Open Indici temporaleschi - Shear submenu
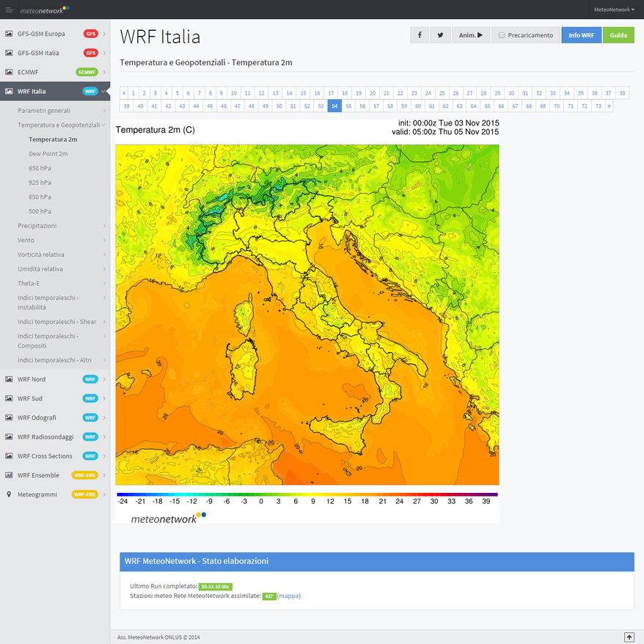Viewport: 644px width, 644px height. click(x=55, y=321)
